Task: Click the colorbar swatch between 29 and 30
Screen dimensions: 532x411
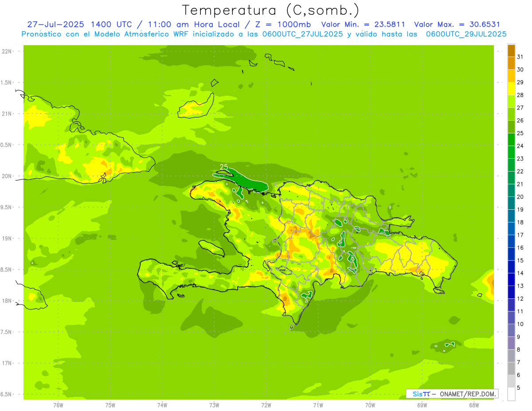Action: pyautogui.click(x=511, y=76)
